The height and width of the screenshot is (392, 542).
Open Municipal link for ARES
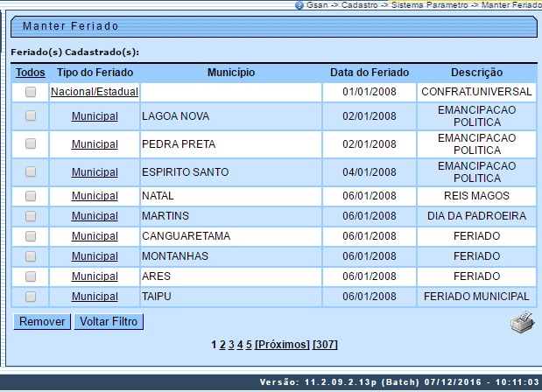(x=95, y=276)
